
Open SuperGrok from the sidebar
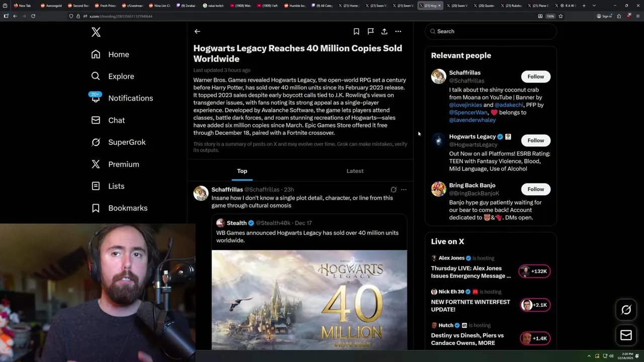click(118, 142)
